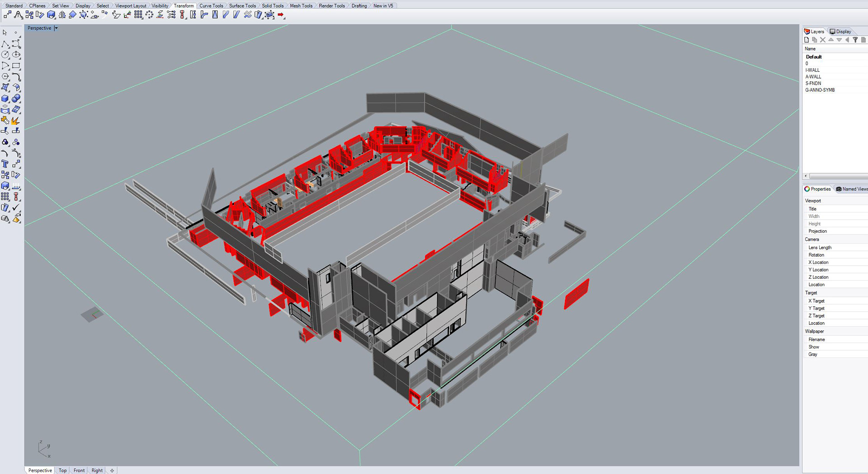Switch to the Top viewport tab
Viewport: 868px width, 474px height.
pyautogui.click(x=63, y=470)
